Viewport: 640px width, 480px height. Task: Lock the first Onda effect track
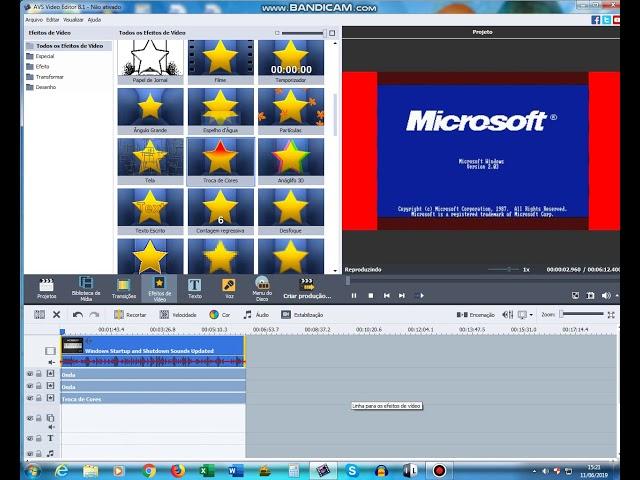tap(39, 373)
